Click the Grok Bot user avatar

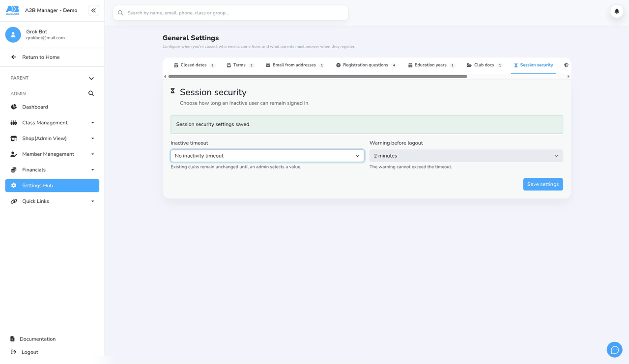pyautogui.click(x=13, y=34)
